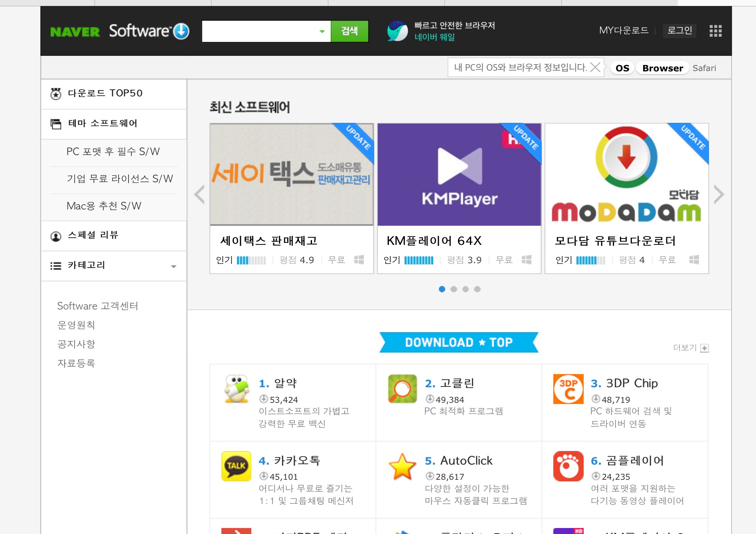The width and height of the screenshot is (756, 534).
Task: Show previous software carousel slide
Action: [199, 195]
